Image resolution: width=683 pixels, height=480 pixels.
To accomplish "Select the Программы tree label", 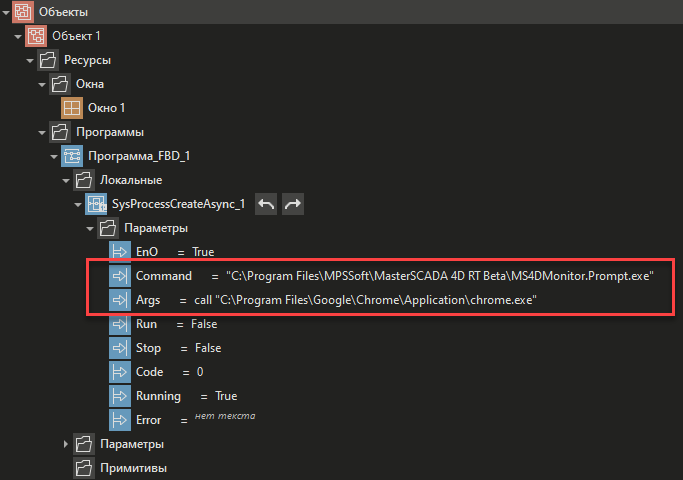I will coord(110,132).
